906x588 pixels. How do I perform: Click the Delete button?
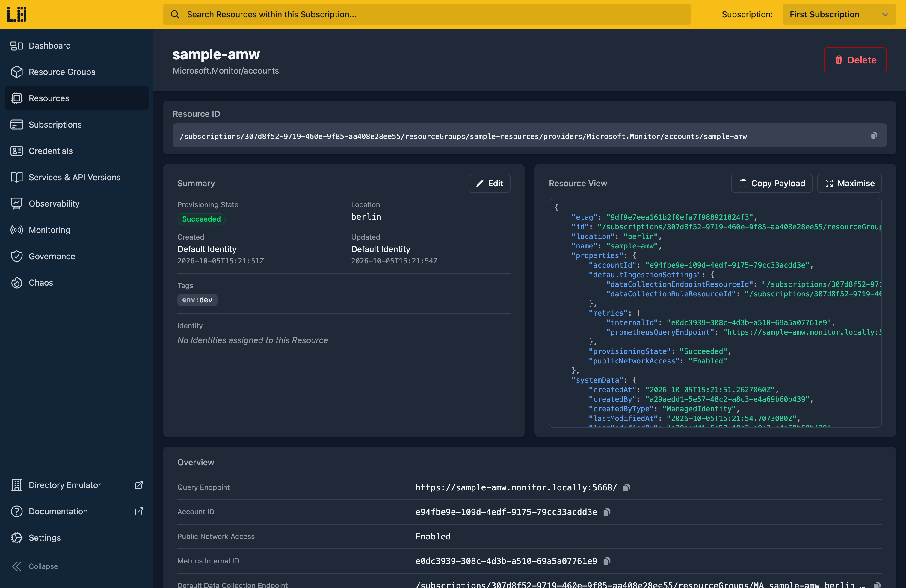[855, 60]
